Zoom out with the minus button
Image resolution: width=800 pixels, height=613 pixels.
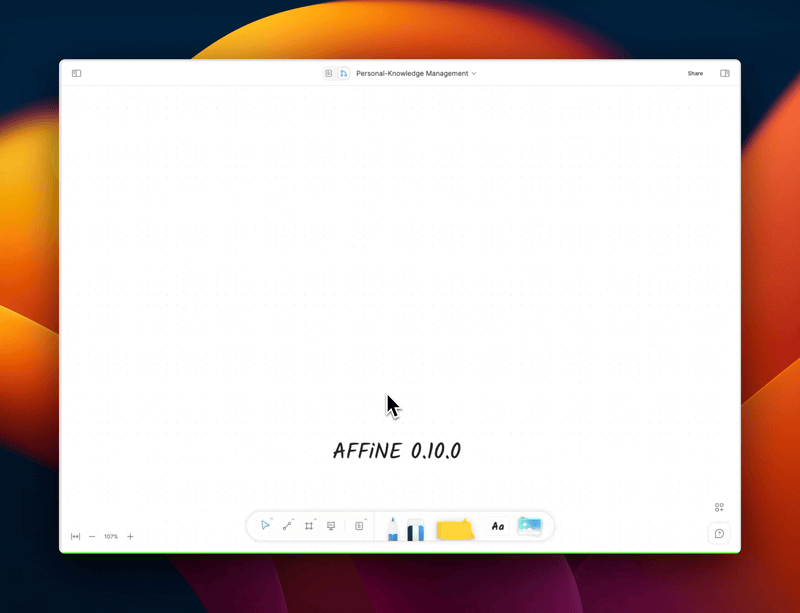click(92, 536)
